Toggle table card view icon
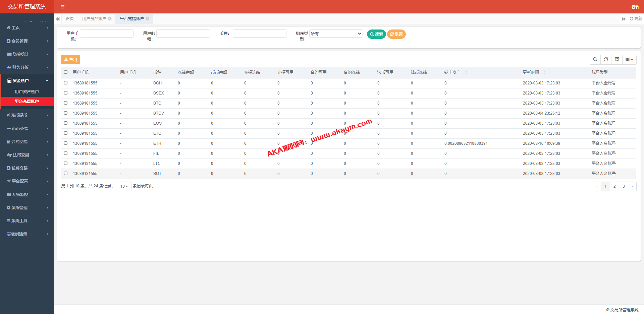This screenshot has height=314, width=644. pos(617,60)
